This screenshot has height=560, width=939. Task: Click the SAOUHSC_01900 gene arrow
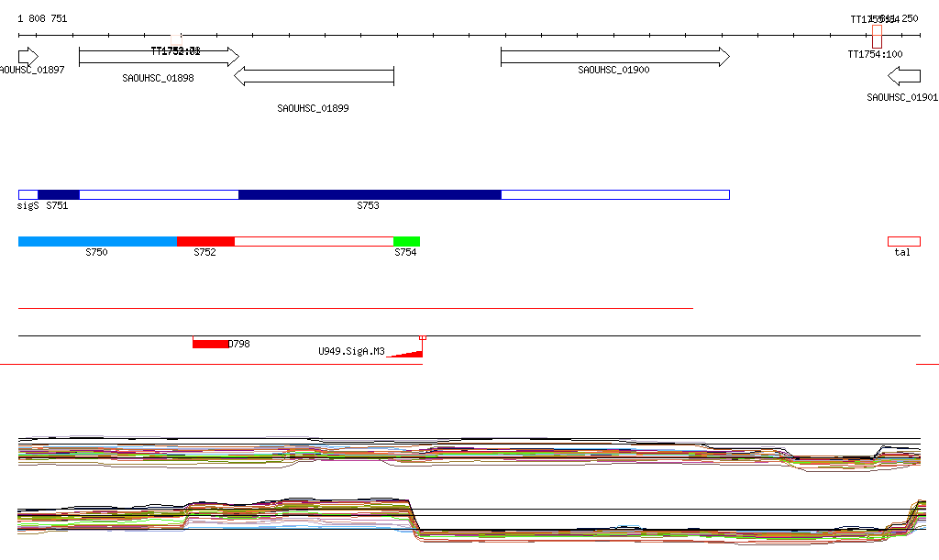click(615, 57)
